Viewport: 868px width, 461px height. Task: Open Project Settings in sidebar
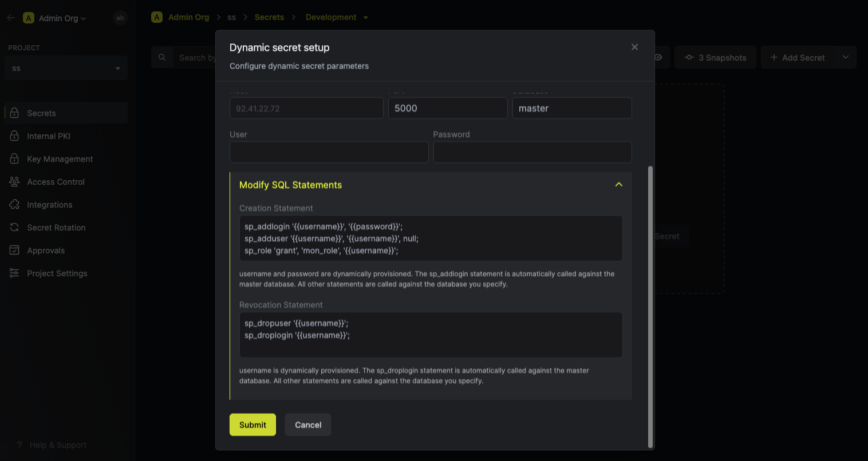[66, 273]
